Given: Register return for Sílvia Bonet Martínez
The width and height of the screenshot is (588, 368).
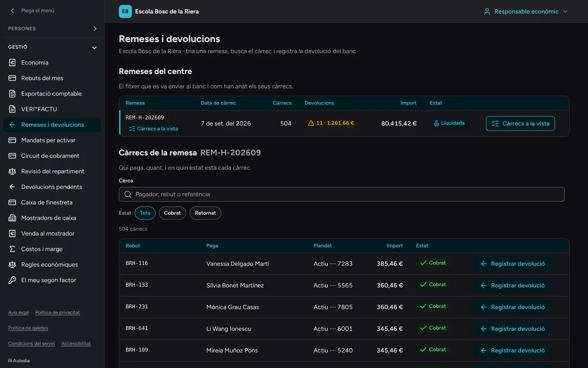Looking at the screenshot, I should pyautogui.click(x=513, y=285).
